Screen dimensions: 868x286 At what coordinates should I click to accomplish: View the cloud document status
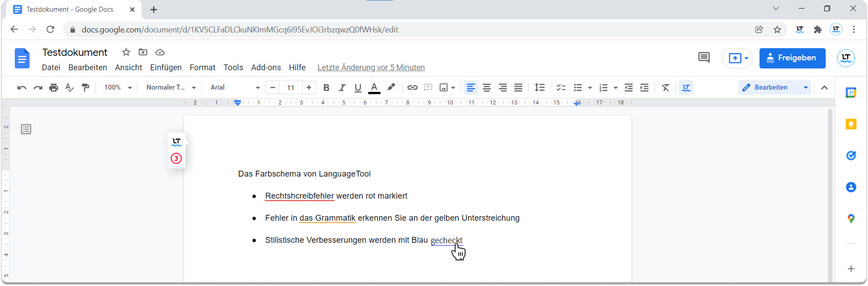[x=160, y=52]
